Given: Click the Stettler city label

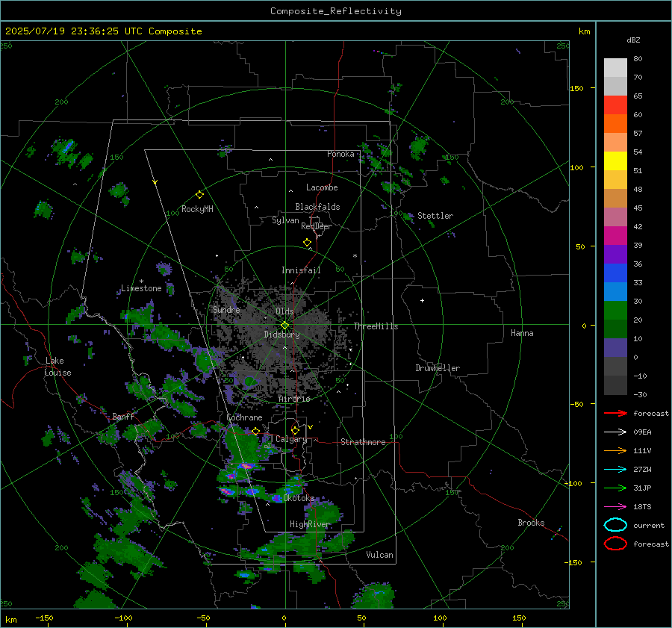Looking at the screenshot, I should click(x=435, y=216).
